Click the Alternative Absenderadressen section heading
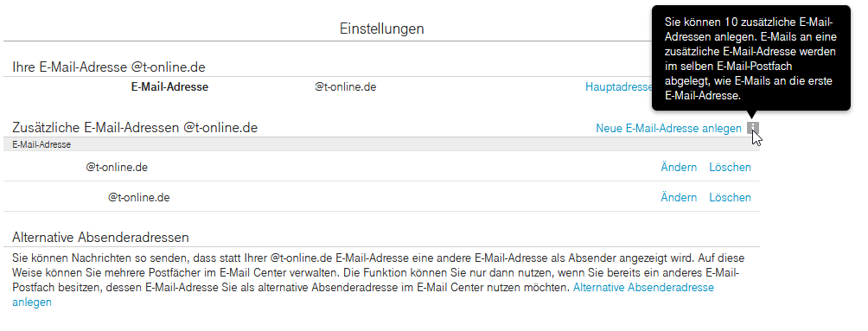Viewport: 868px width, 331px height. coord(101,238)
